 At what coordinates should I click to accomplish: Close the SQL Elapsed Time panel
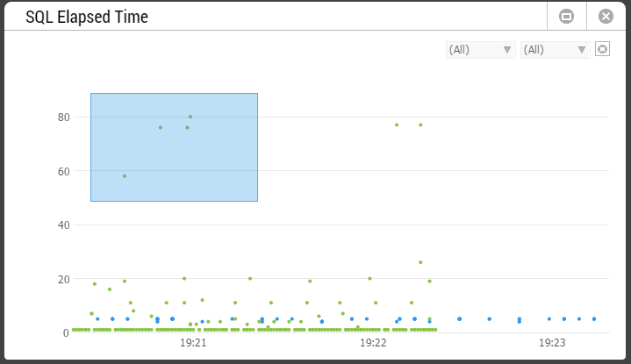pos(606,17)
